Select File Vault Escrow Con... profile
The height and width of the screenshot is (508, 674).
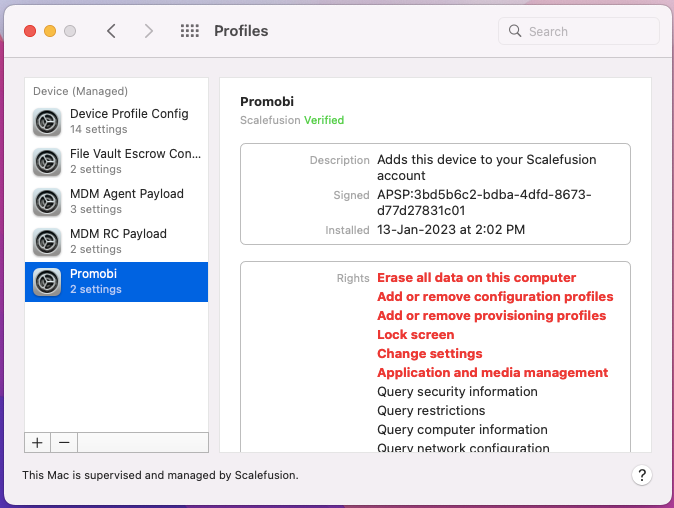coord(116,162)
